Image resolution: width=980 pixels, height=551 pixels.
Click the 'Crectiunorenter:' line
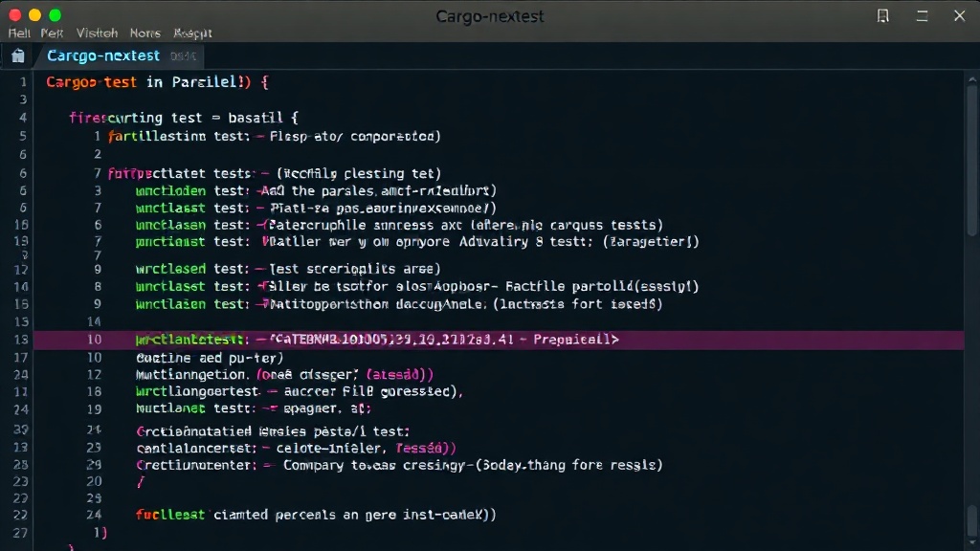pos(399,466)
